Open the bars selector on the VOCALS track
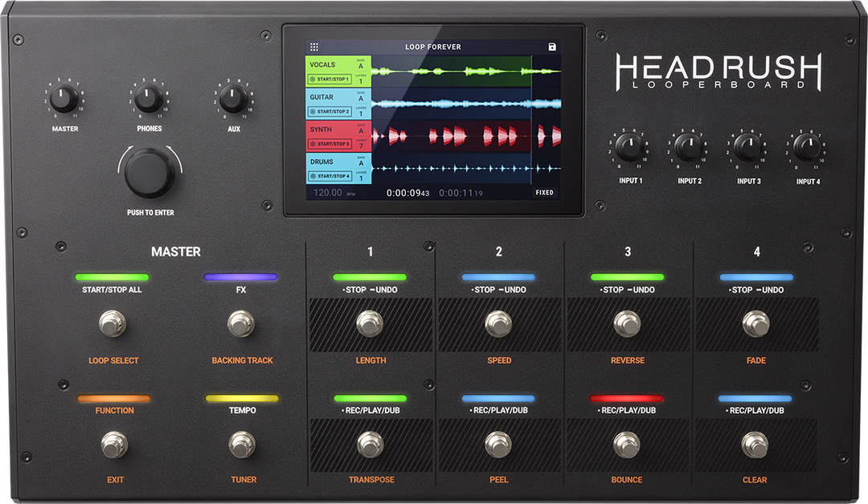This screenshot has height=504, width=868. pos(361,65)
